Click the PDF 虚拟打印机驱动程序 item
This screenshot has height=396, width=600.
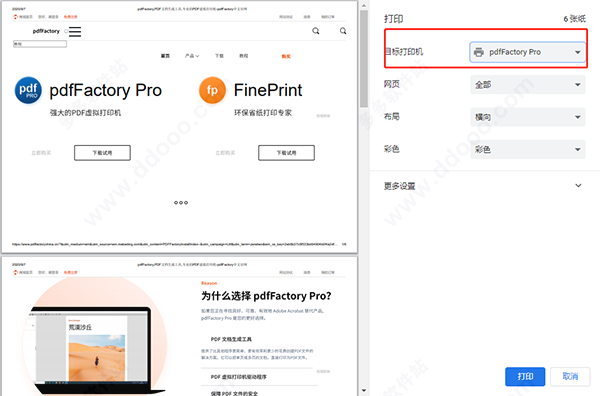pyautogui.click(x=238, y=377)
